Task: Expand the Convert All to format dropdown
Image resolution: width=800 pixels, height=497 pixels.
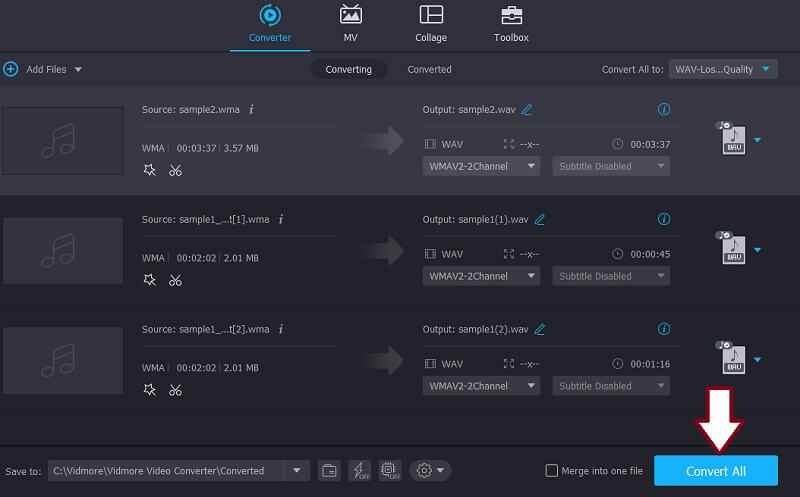Action: pyautogui.click(x=722, y=69)
